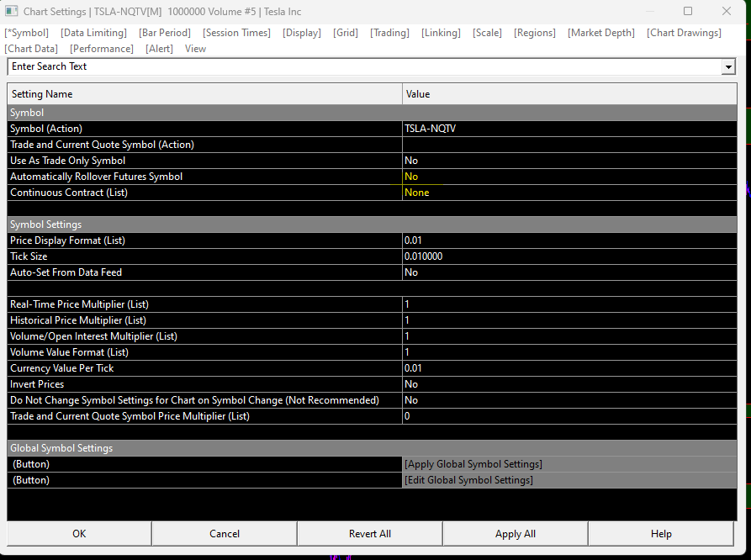Open the Price Display Format list value
This screenshot has height=560, width=751.
coord(569,240)
